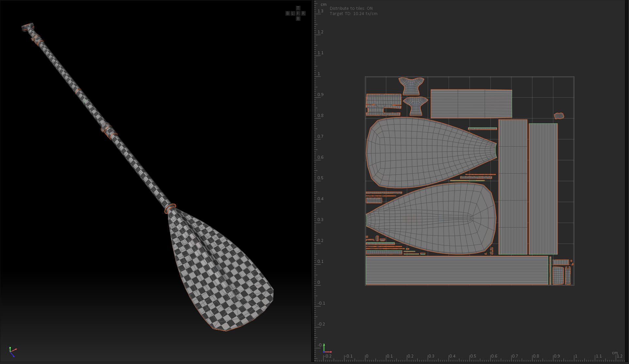Image resolution: width=629 pixels, height=364 pixels.
Task: Click the B view button left of L
Action: (287, 13)
